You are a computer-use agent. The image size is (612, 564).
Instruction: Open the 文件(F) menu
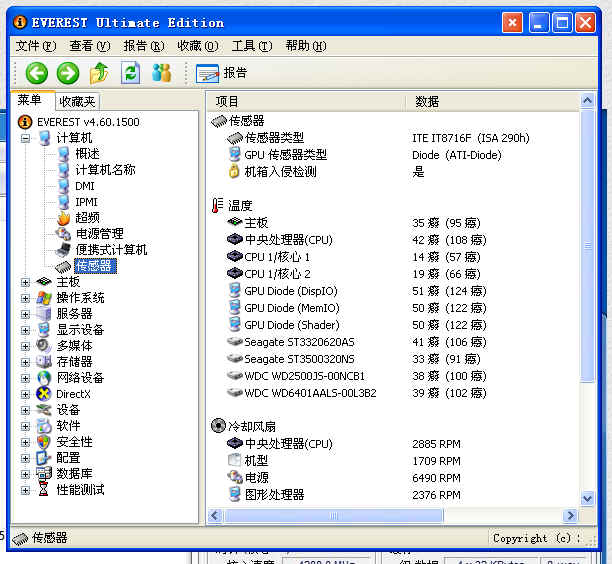36,46
